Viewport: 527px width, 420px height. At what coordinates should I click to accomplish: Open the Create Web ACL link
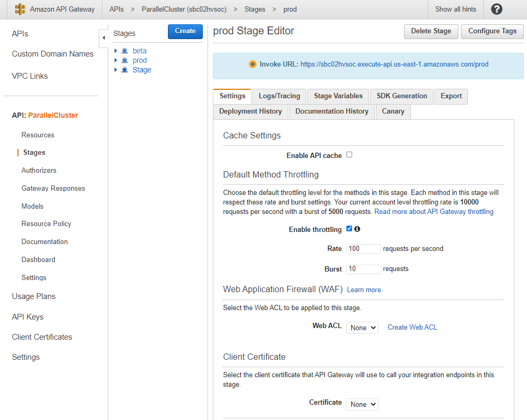coord(412,328)
